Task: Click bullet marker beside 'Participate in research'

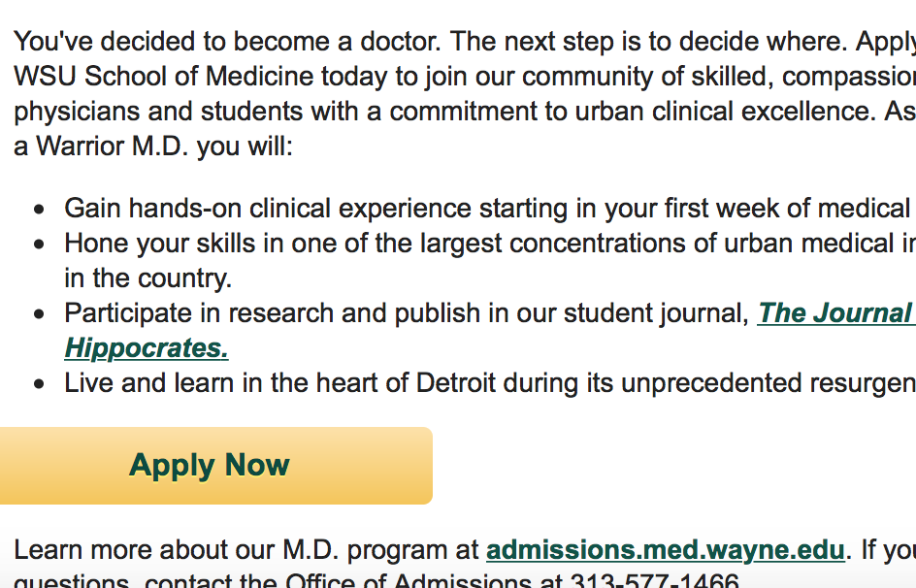Action: [39, 314]
